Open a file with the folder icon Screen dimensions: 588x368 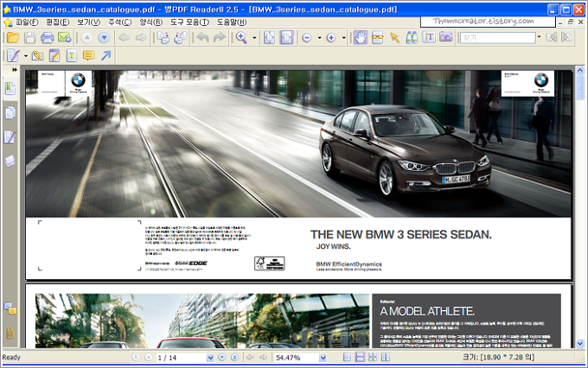click(13, 37)
